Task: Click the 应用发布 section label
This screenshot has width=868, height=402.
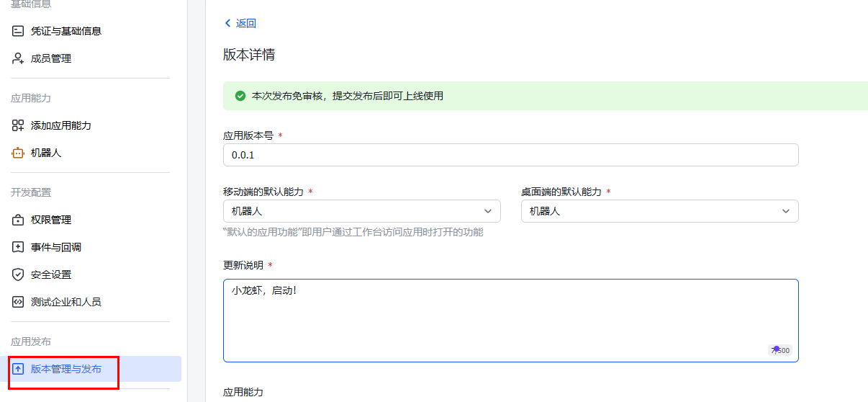Action: [31, 341]
